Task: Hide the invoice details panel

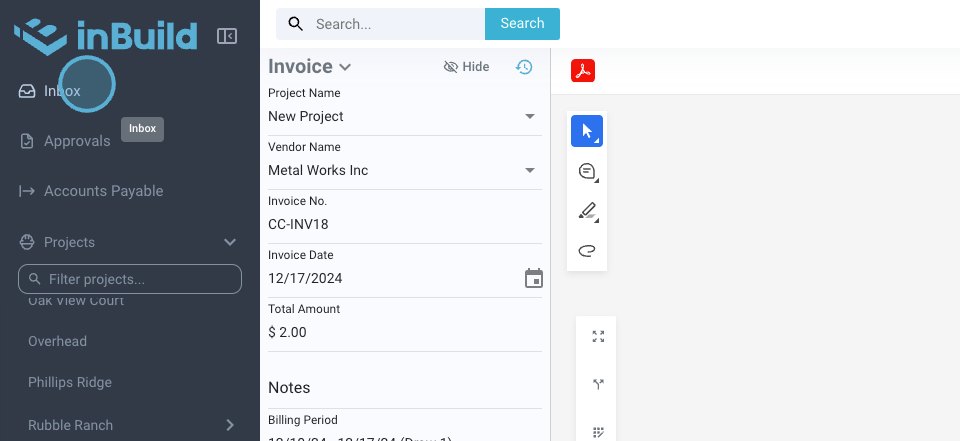Action: [x=466, y=67]
